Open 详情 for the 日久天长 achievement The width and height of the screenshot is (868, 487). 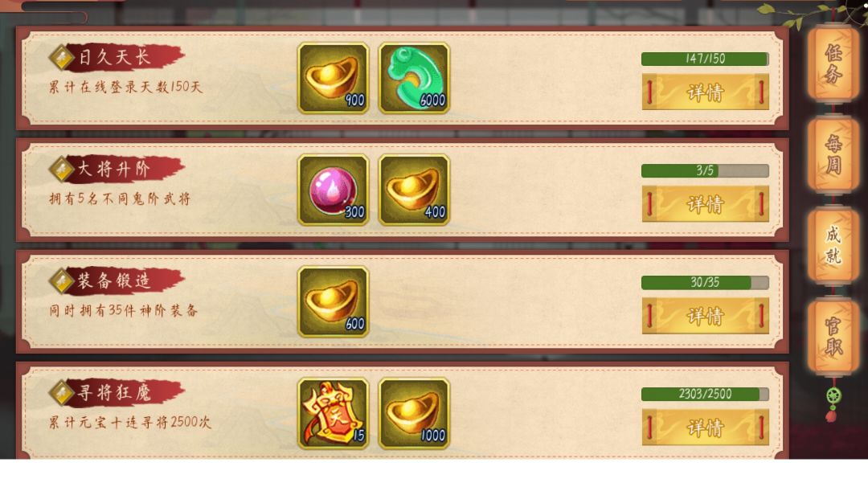(x=706, y=92)
